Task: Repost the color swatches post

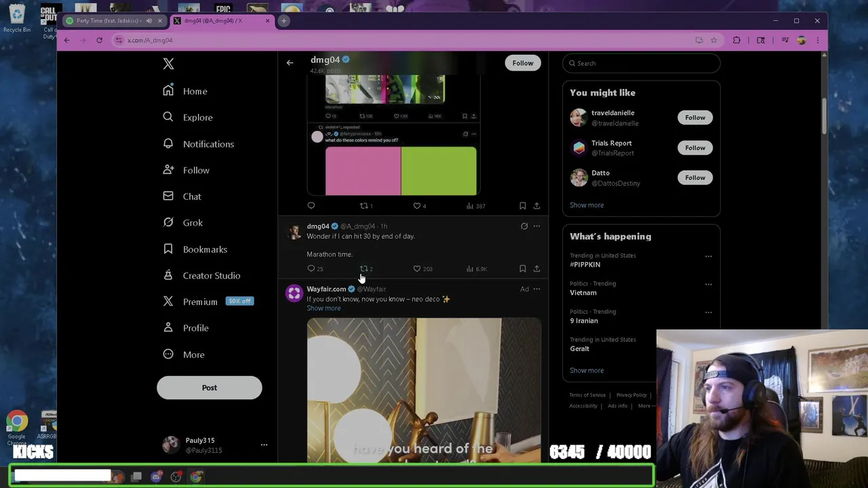Action: 364,205
